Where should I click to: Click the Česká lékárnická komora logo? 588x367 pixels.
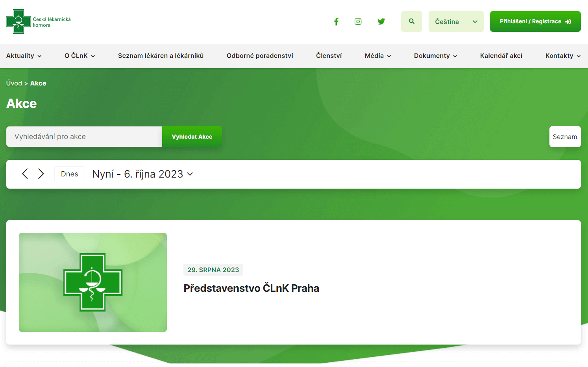39,22
